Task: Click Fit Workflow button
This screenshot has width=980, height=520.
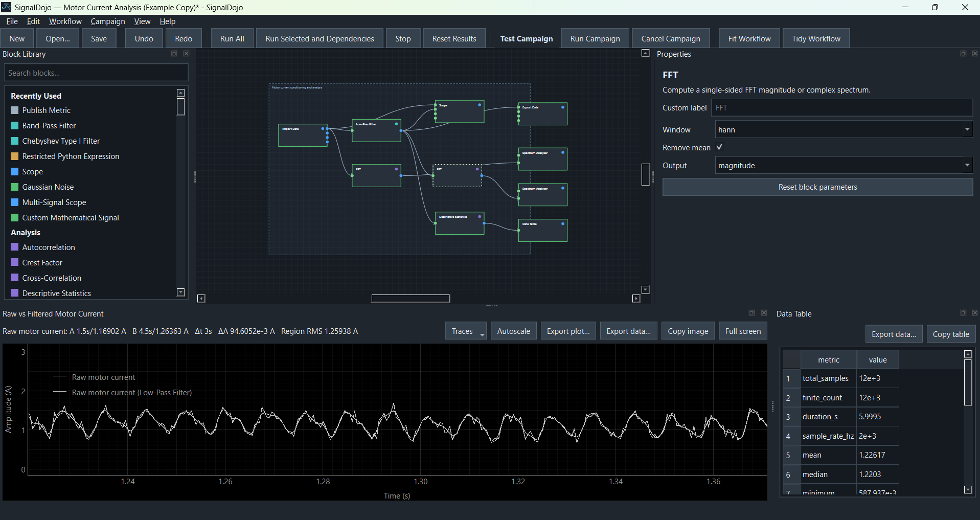Action: (749, 39)
